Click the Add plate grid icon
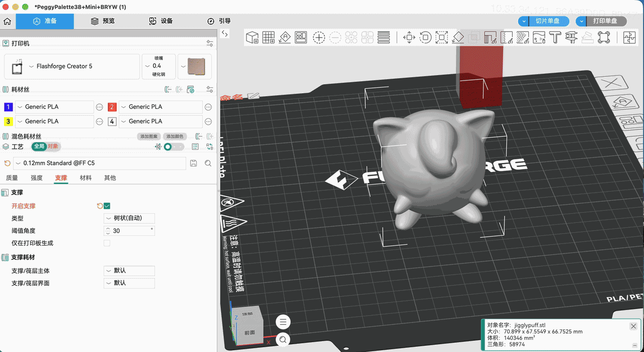The width and height of the screenshot is (644, 352). coord(269,37)
